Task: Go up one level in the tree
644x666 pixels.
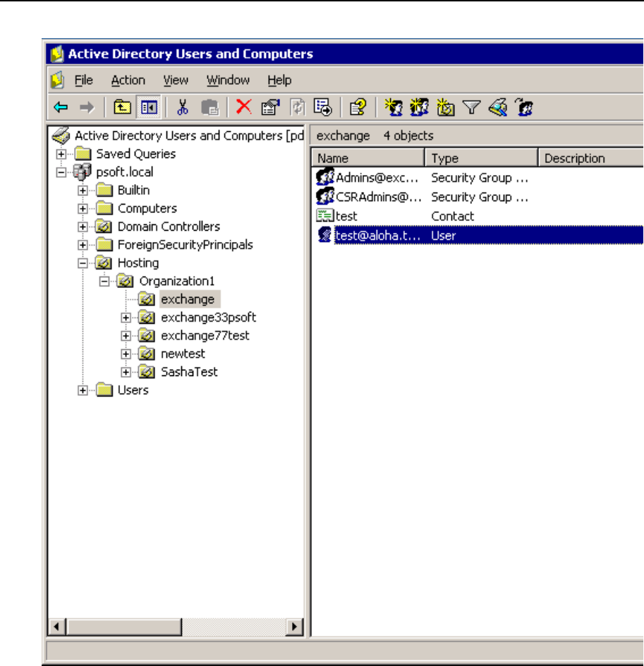Action: click(122, 107)
